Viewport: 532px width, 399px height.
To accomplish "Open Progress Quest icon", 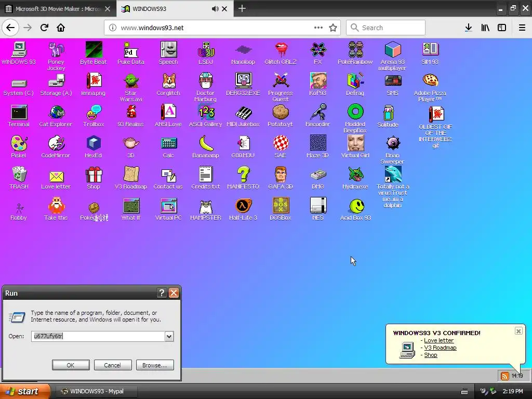I will [x=281, y=81].
